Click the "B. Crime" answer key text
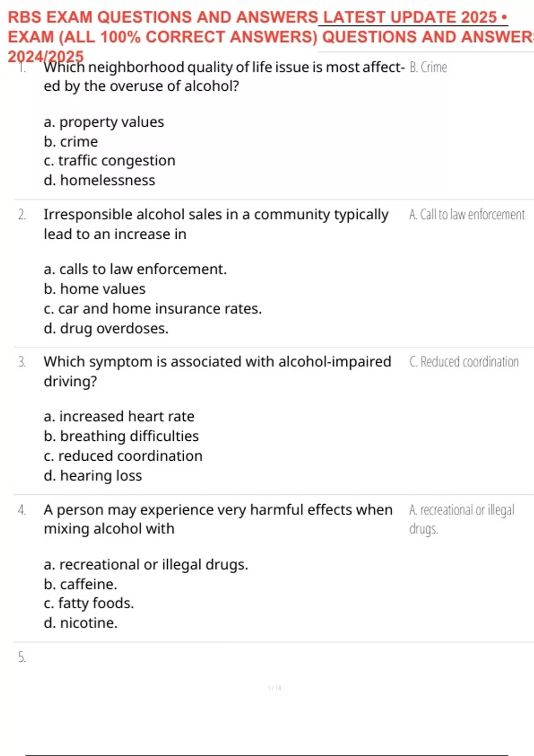 [428, 67]
